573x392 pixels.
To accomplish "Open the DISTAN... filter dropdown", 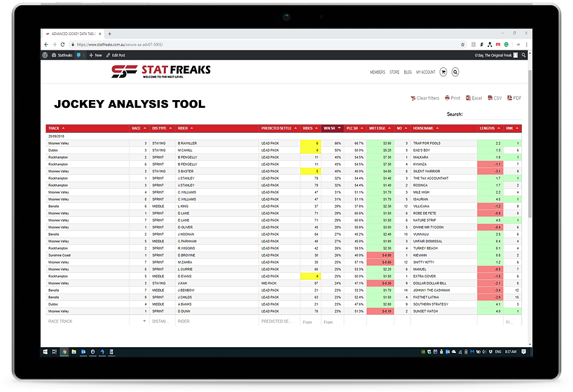I will coord(162,321).
